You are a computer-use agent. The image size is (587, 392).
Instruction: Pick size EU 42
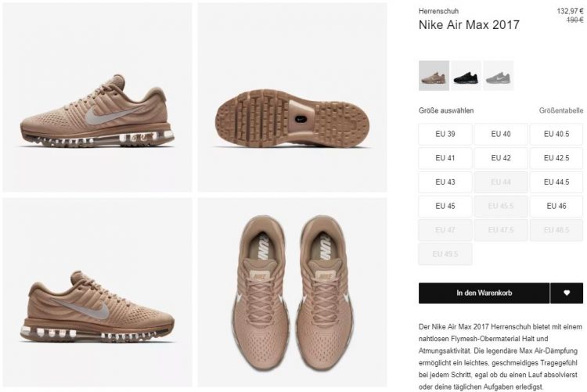[501, 158]
